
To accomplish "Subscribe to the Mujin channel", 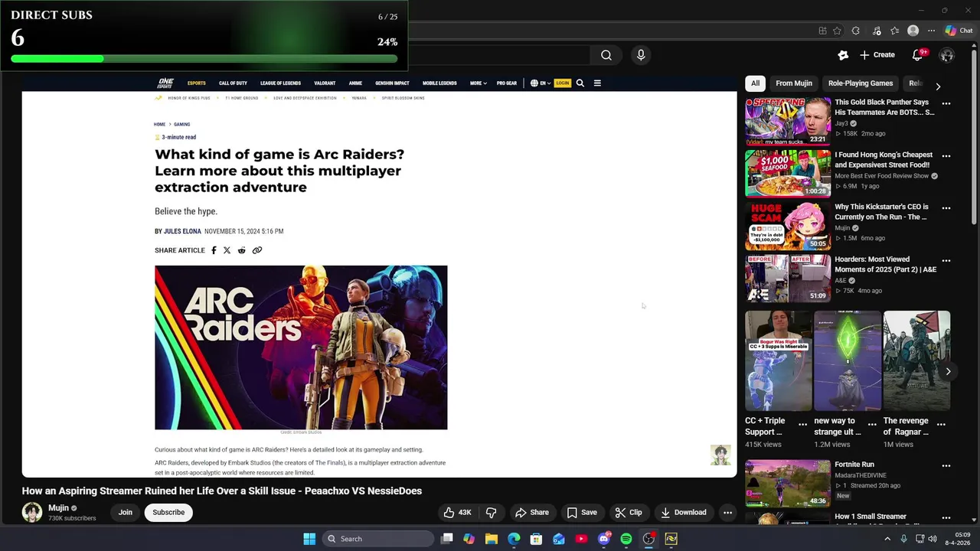I will point(168,513).
